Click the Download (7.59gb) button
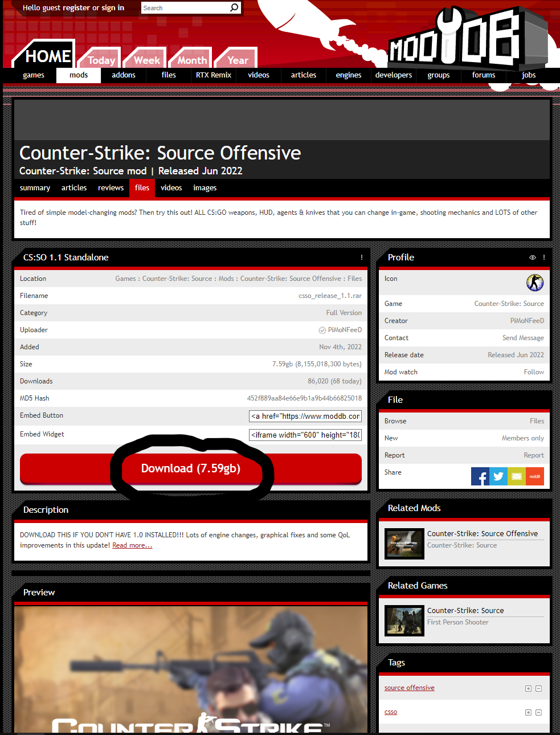560x735 pixels. tap(191, 468)
